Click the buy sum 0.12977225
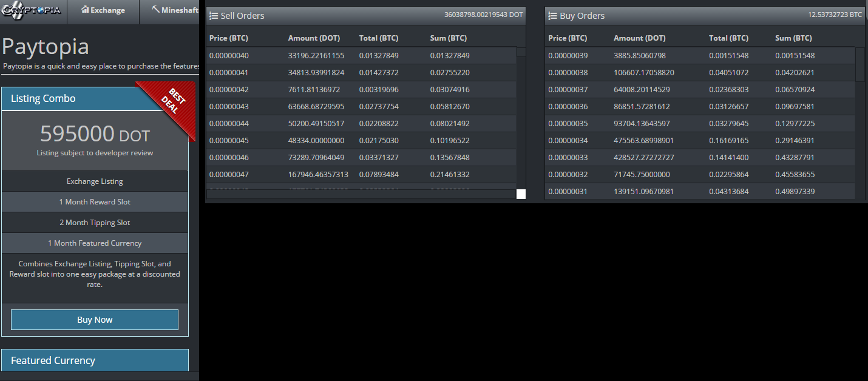Screen dimensions: 868x381 (795, 124)
